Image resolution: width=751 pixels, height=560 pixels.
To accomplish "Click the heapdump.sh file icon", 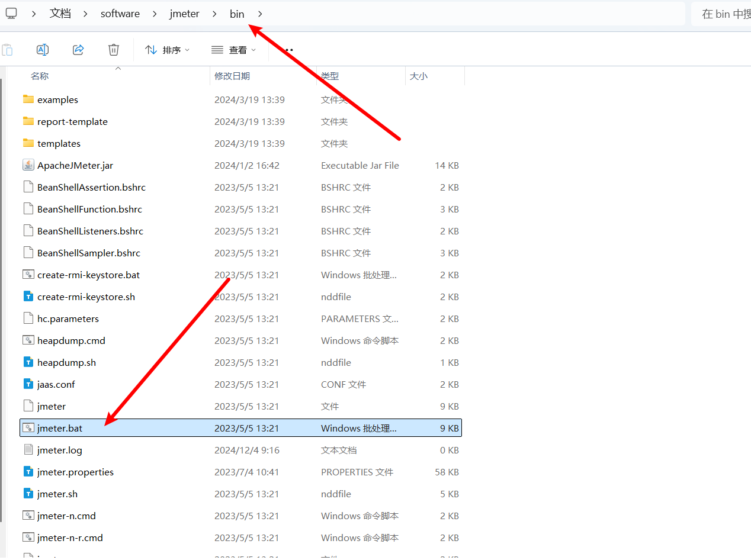I will [28, 362].
